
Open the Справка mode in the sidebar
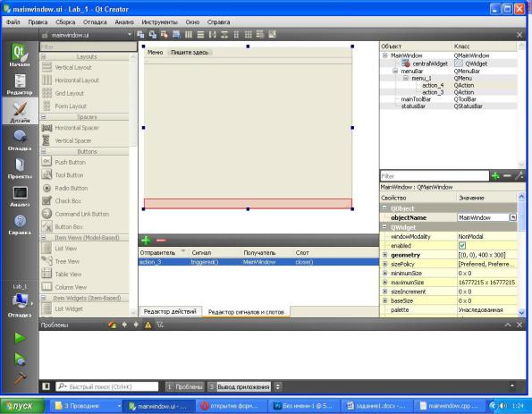click(x=20, y=224)
